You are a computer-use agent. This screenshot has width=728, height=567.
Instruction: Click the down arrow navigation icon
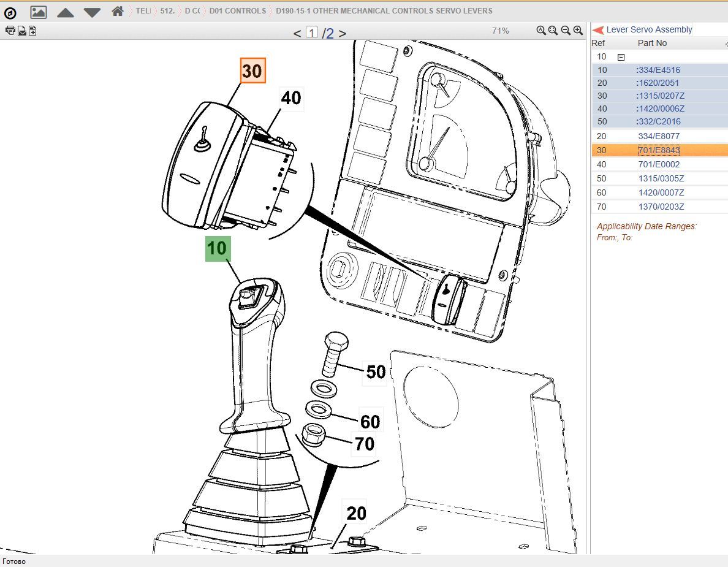coord(92,12)
